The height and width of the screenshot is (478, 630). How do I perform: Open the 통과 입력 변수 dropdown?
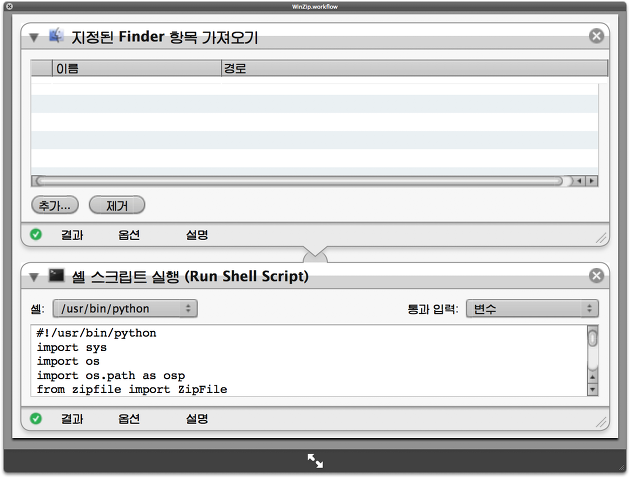532,308
